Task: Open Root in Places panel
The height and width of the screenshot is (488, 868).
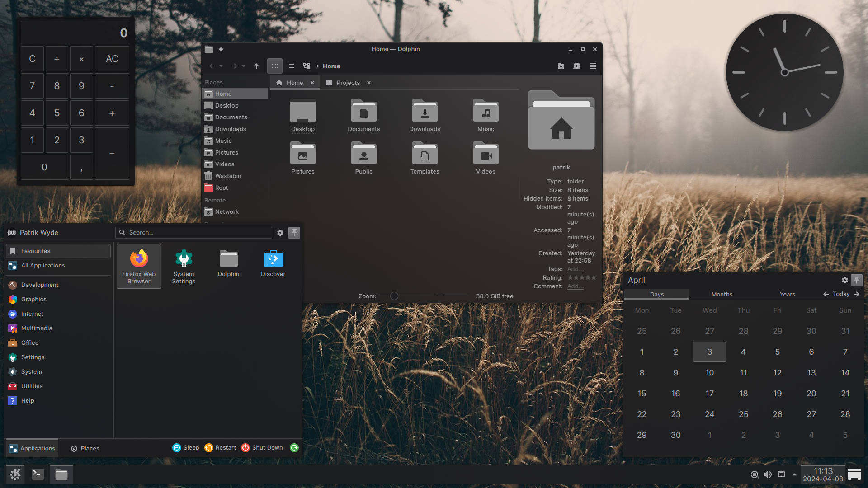Action: coord(235,188)
